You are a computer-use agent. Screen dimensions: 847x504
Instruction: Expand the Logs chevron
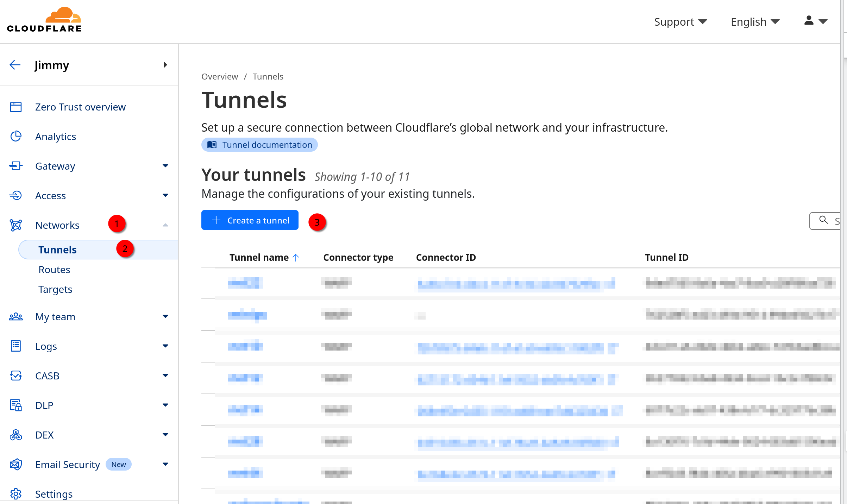coord(165,346)
